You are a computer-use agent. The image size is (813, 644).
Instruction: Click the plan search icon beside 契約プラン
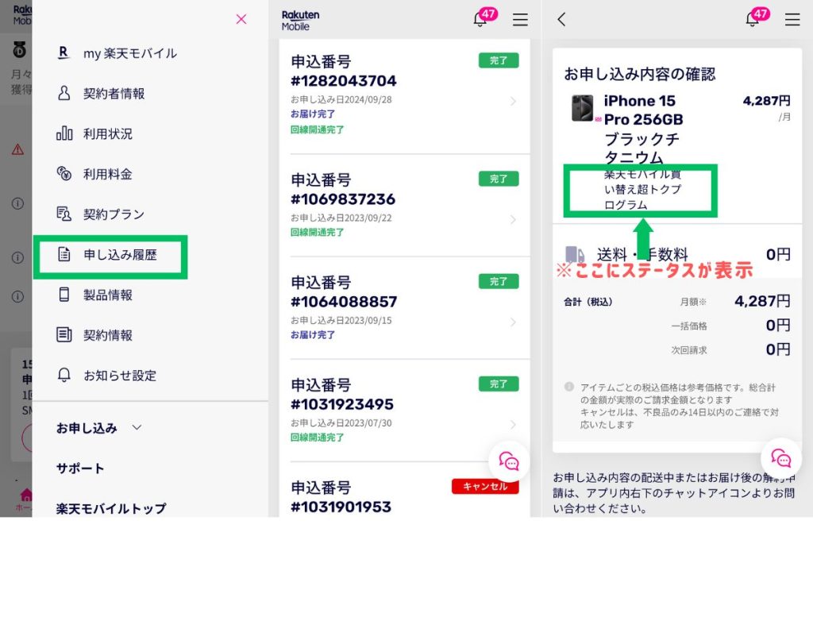point(64,214)
